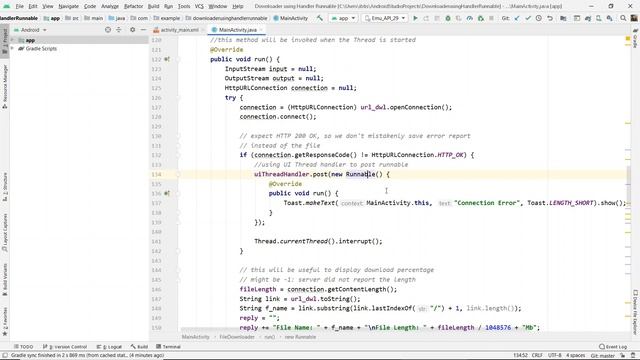Click the Stop square icon
The height and width of the screenshot is (360, 640).
491,18
